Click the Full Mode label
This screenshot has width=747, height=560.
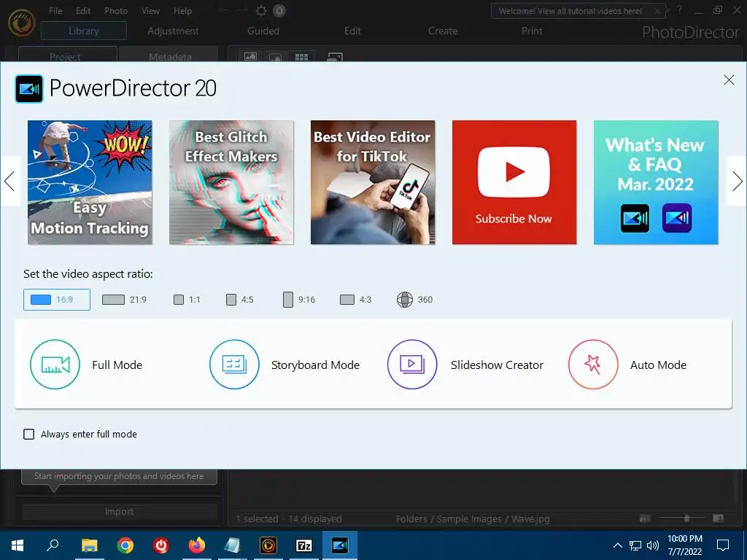[x=117, y=365]
